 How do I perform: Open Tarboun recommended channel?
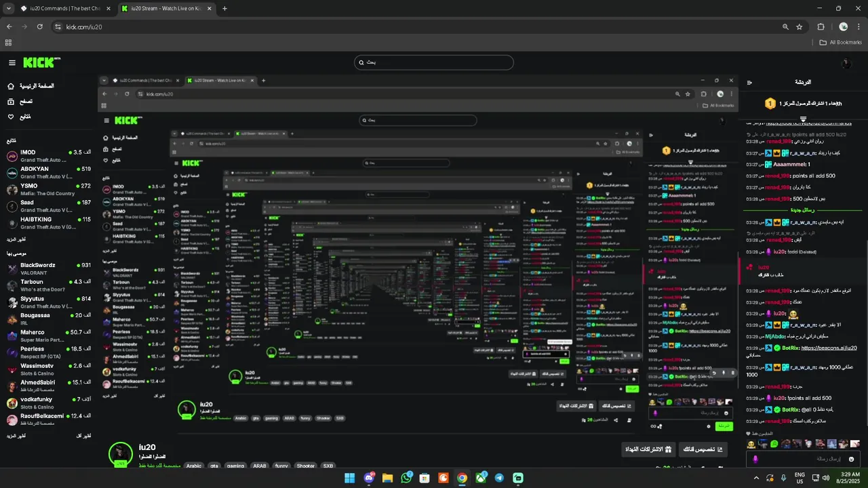click(49, 285)
